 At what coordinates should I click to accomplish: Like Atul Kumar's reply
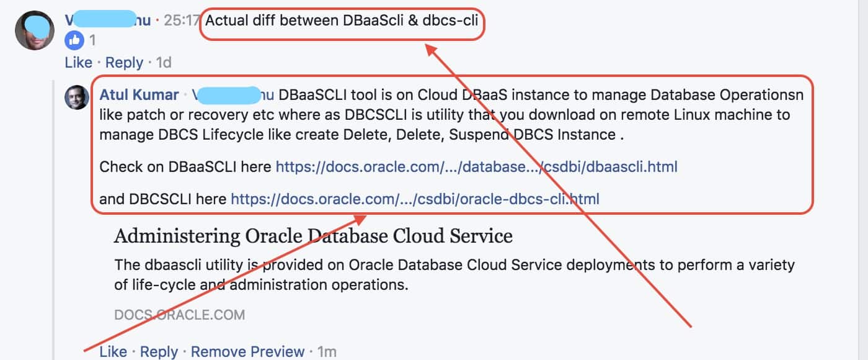point(113,352)
